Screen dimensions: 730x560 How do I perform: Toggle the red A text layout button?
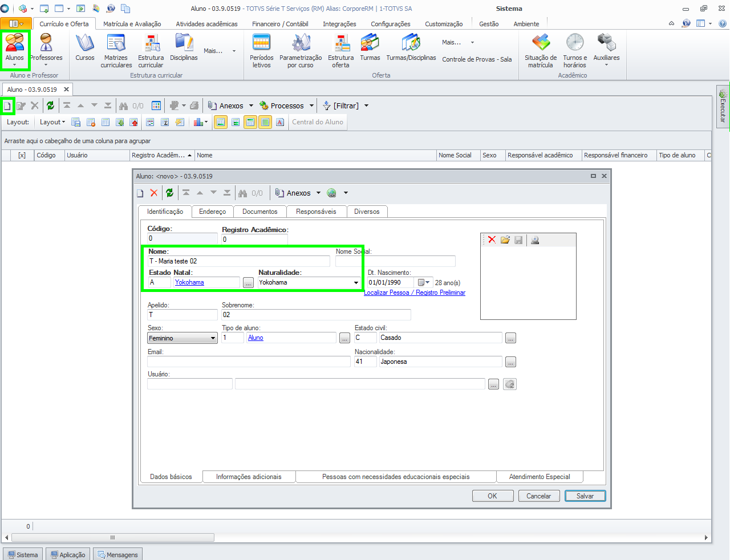click(280, 122)
